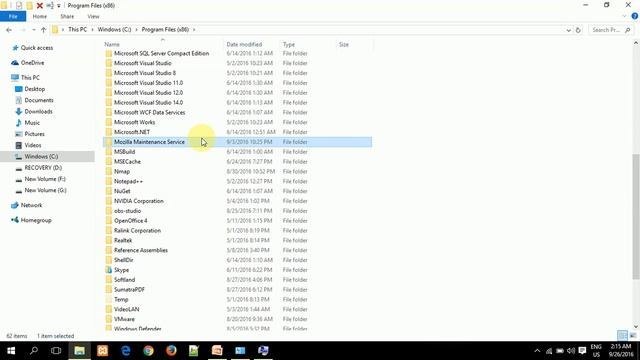This screenshot has width=640, height=360.
Task: Open the Desktop sidebar entry
Action: [35, 89]
